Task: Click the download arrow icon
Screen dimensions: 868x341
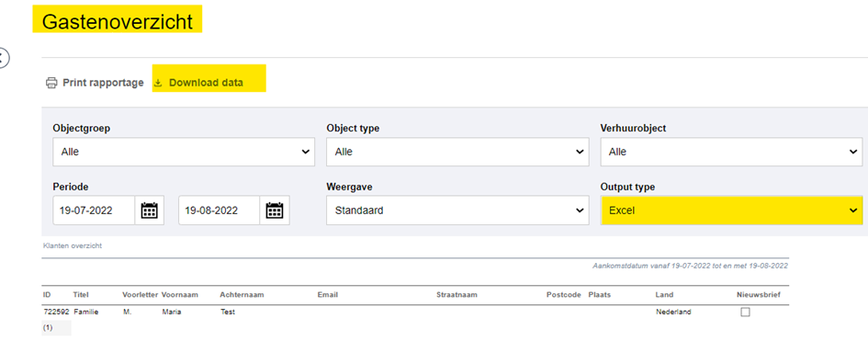Action: click(x=158, y=83)
